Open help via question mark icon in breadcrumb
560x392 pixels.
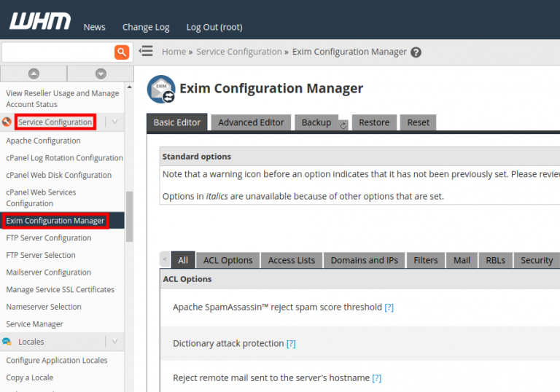tap(416, 52)
